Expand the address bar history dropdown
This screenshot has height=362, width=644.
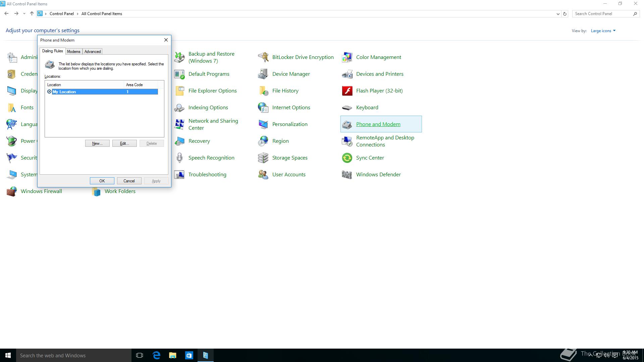tap(558, 14)
